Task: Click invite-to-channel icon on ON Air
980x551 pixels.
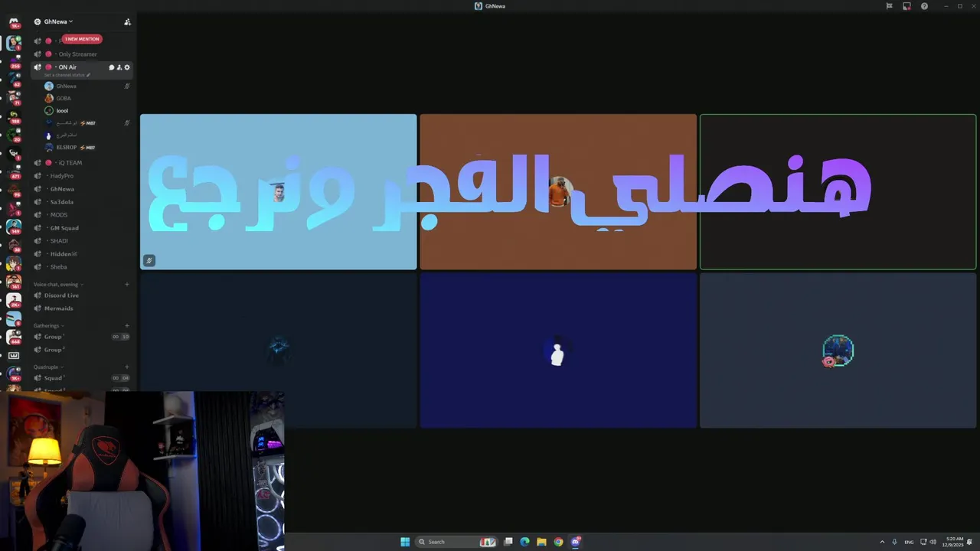Action: (119, 67)
